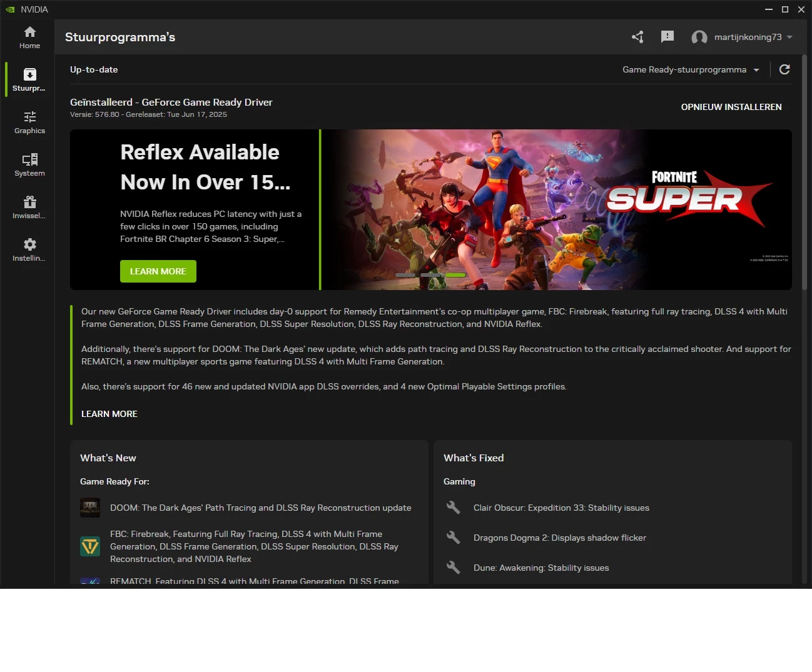
Task: Click 'Dragons Dogma 2: Displays shadow flicker'
Action: point(560,538)
